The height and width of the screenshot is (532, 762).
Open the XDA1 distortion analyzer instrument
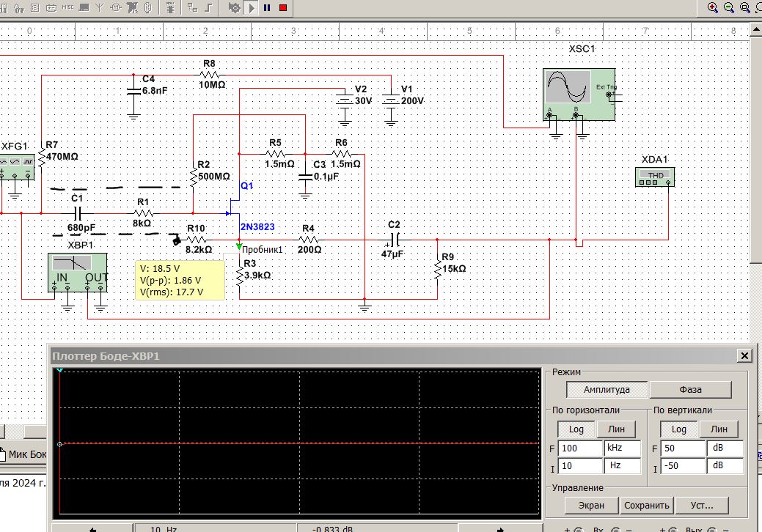pyautogui.click(x=653, y=177)
